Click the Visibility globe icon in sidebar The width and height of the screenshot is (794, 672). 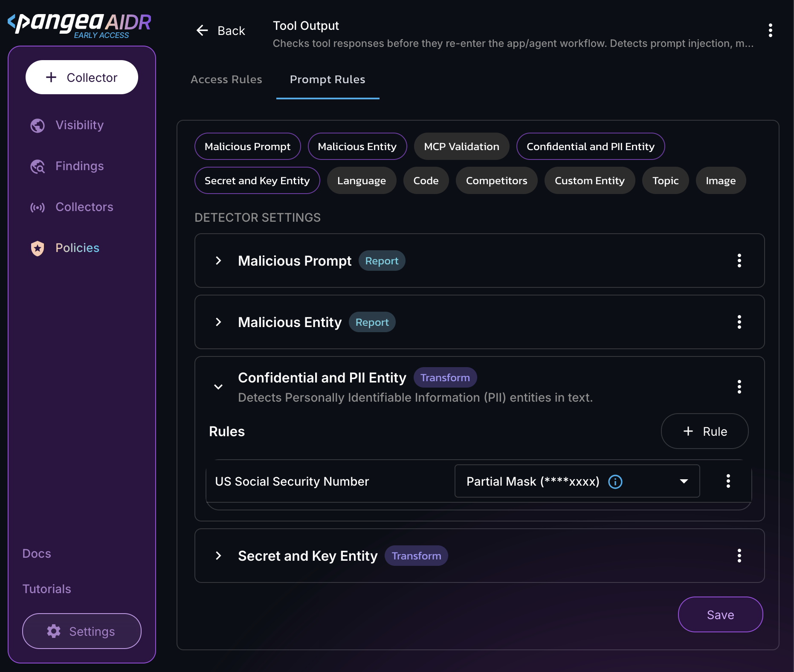pyautogui.click(x=38, y=125)
